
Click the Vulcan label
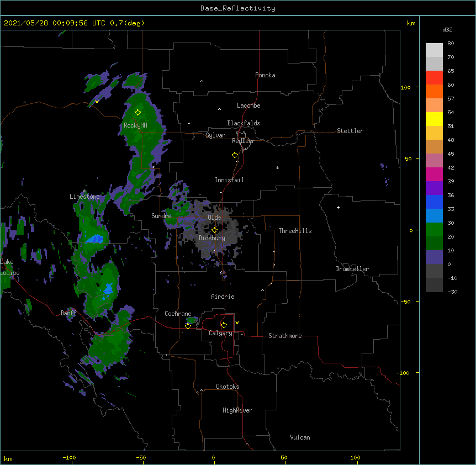(300, 437)
